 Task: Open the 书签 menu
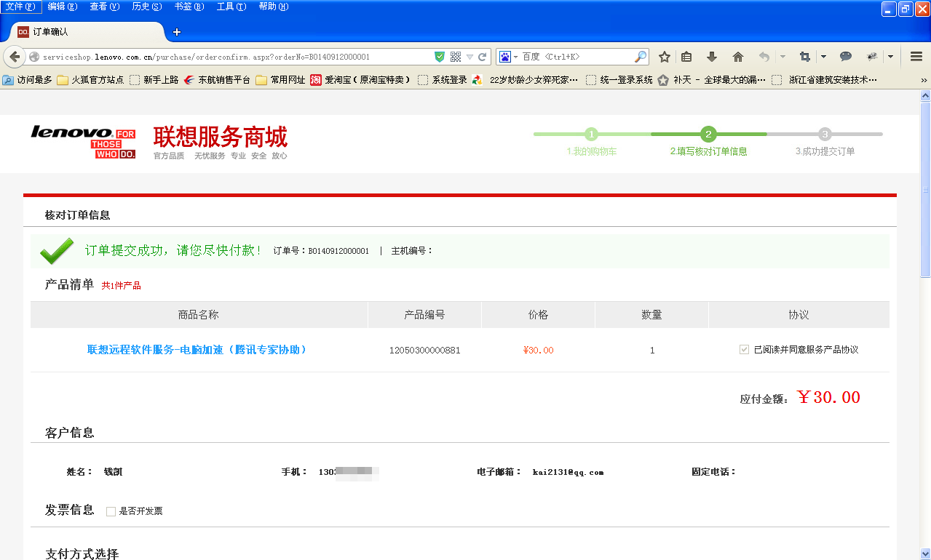tap(189, 7)
